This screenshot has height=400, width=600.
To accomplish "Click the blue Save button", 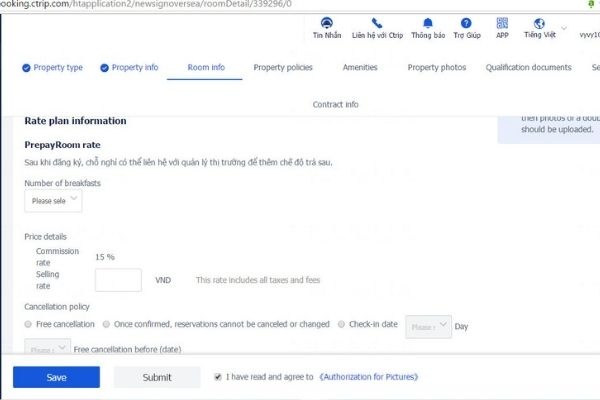I will [x=56, y=377].
